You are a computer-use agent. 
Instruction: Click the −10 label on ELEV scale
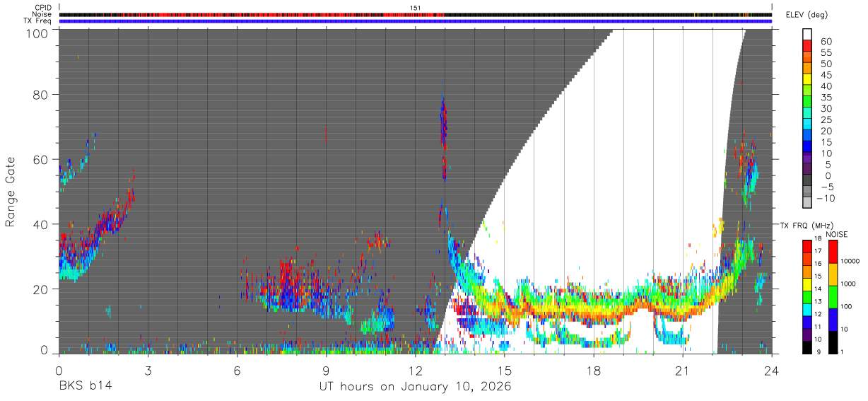pos(828,198)
